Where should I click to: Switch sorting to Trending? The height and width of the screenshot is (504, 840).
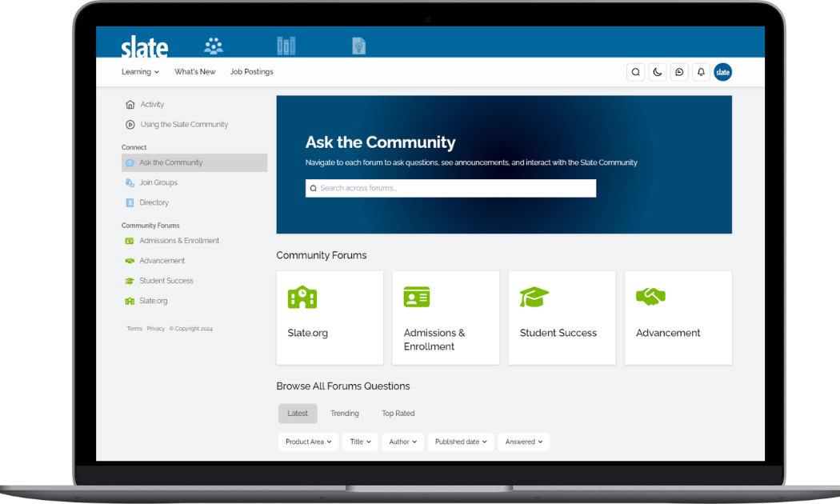345,413
